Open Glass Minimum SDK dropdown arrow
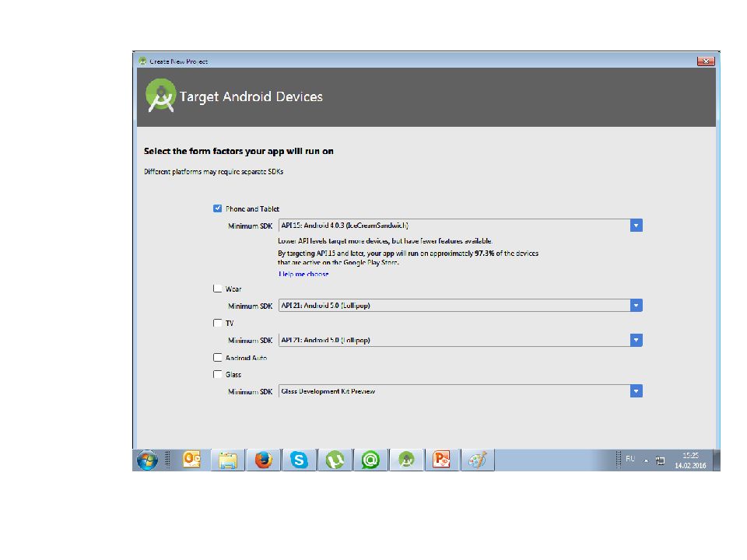Screen dimensions: 747x560 tap(636, 391)
